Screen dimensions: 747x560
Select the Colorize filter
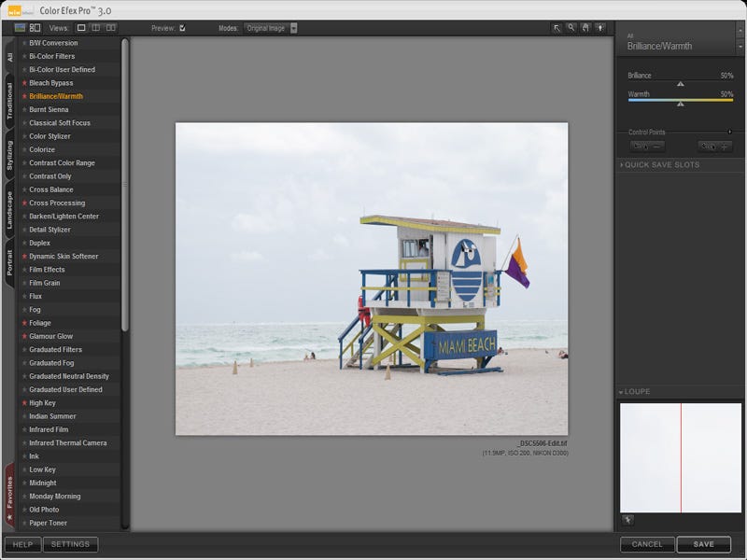coord(42,149)
